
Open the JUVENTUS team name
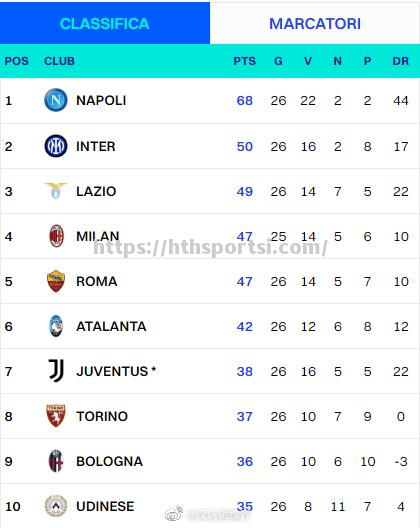pyautogui.click(x=112, y=371)
